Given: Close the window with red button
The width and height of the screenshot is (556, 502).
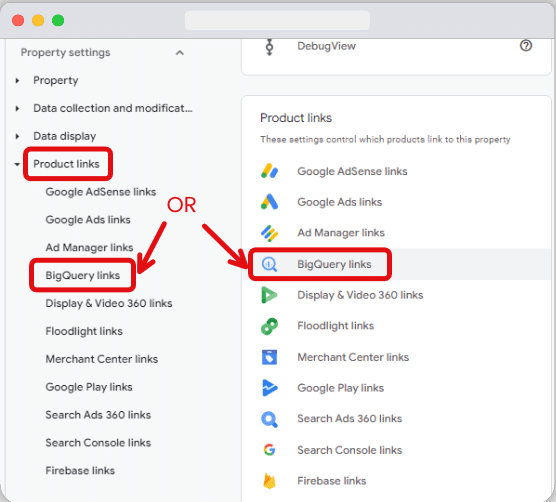Looking at the screenshot, I should [18, 20].
